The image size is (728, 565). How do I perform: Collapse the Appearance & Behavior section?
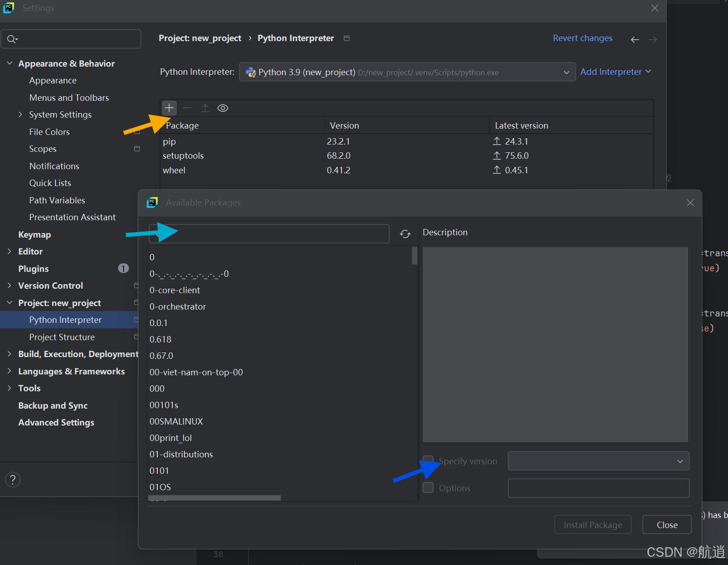click(x=10, y=63)
